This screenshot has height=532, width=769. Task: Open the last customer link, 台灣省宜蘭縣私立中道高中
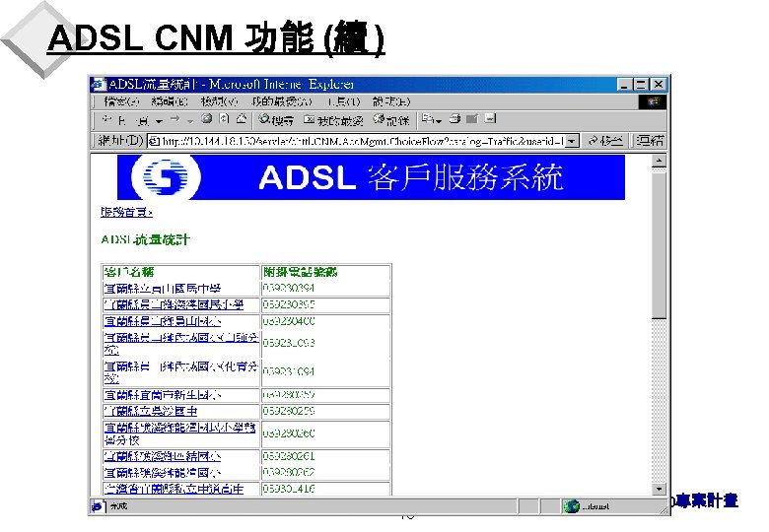click(174, 489)
